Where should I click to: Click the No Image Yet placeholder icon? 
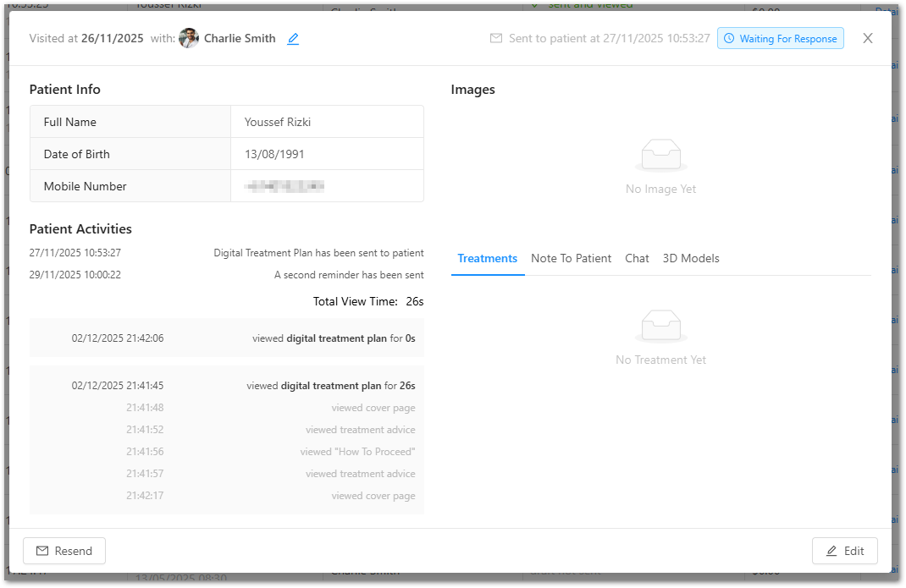click(x=660, y=156)
